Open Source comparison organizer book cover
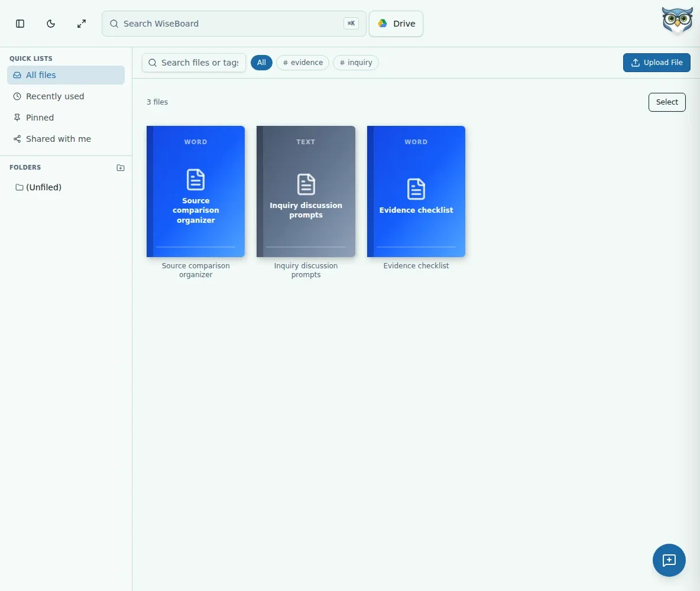700x591 pixels. (x=196, y=191)
